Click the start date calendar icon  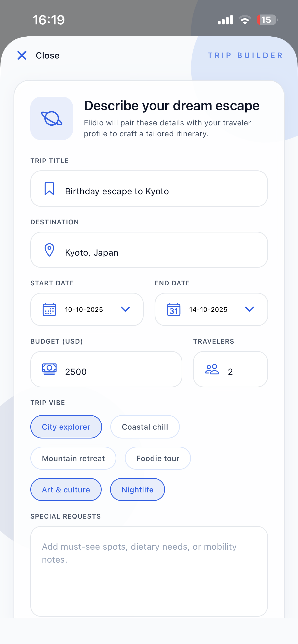click(x=49, y=309)
